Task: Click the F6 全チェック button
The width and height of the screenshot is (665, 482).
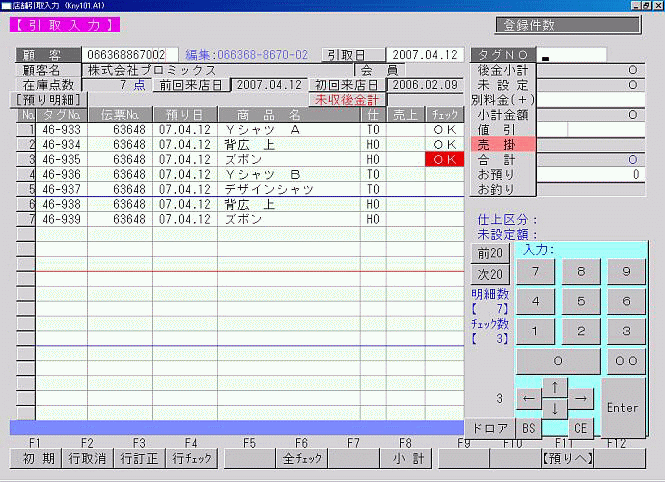Action: point(302,458)
